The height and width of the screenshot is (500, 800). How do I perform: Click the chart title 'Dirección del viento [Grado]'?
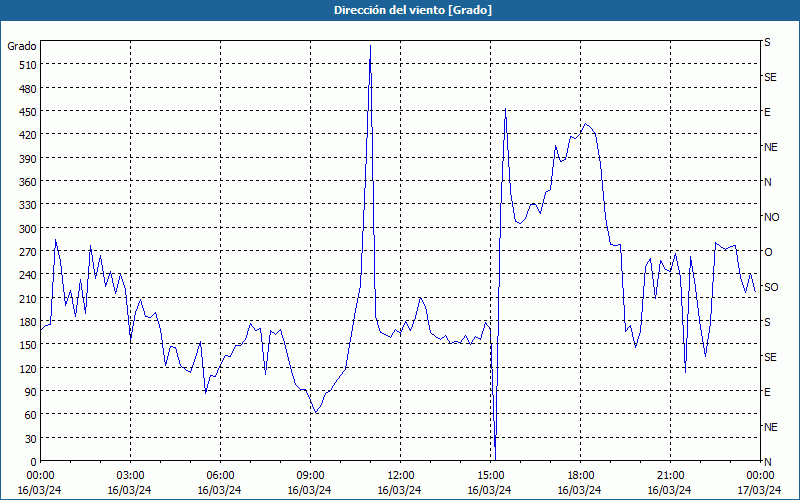pyautogui.click(x=413, y=10)
